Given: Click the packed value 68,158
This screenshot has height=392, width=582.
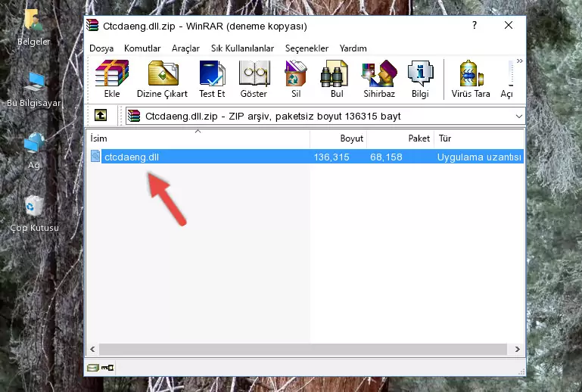Looking at the screenshot, I should 386,157.
